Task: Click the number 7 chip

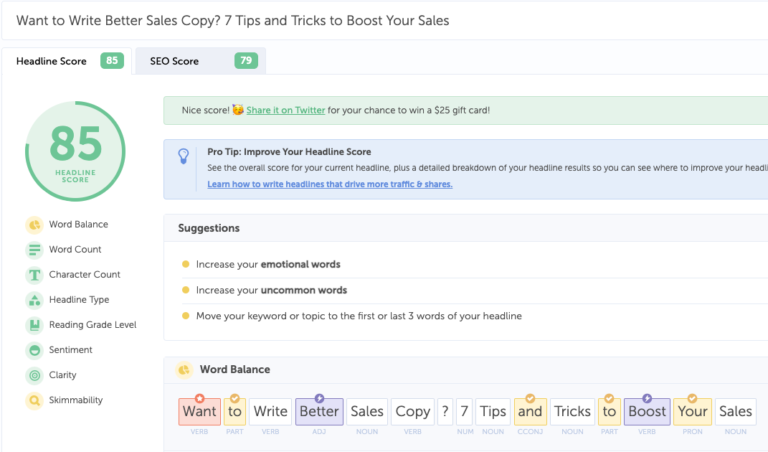Action: click(464, 411)
